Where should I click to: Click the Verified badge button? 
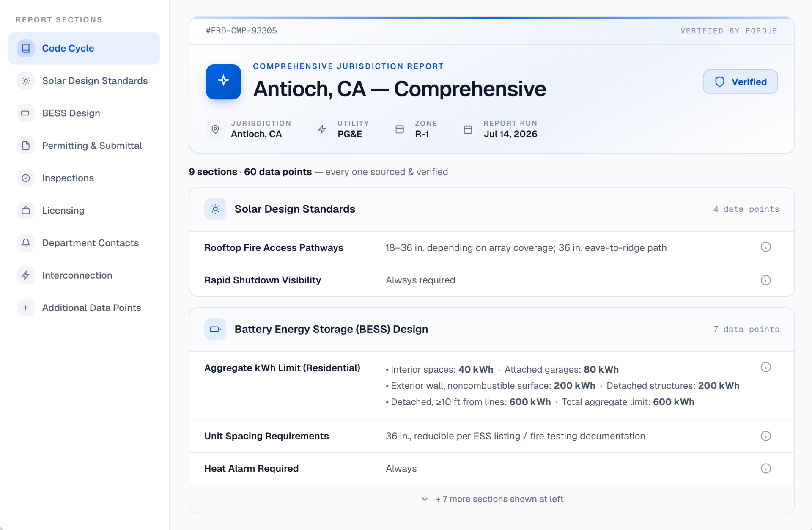coord(740,82)
